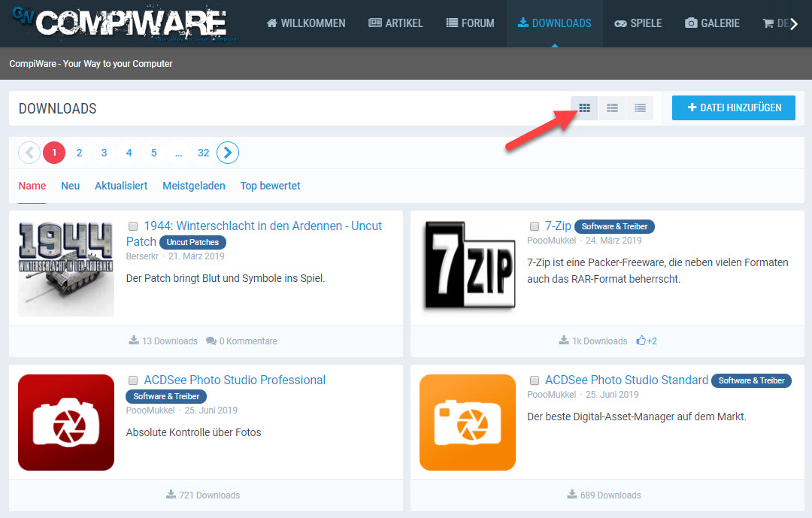The width and height of the screenshot is (812, 518).
Task: Sort downloads by Name
Action: 32,186
